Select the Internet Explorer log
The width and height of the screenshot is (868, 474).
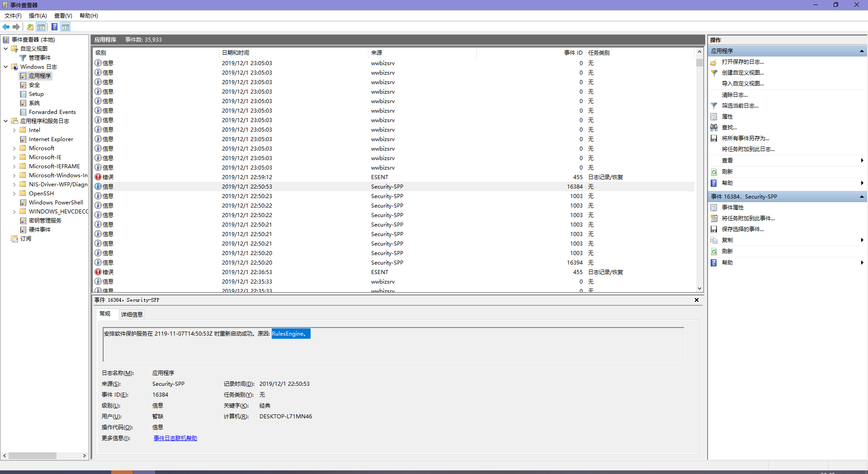coord(51,139)
